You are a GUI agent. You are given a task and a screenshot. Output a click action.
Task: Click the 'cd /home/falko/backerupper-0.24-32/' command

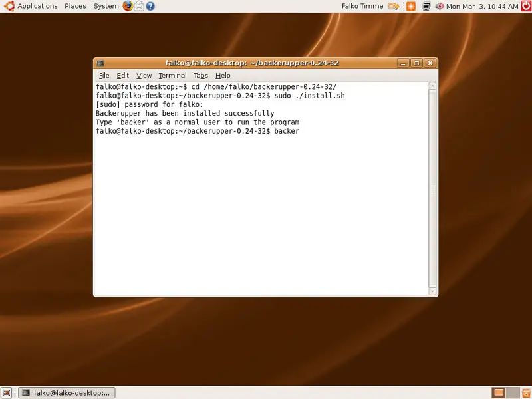263,87
